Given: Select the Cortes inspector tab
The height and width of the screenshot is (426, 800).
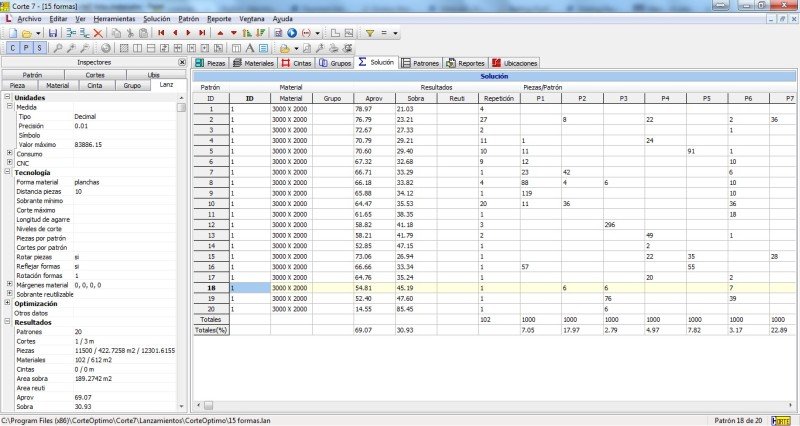Looking at the screenshot, I should point(94,75).
